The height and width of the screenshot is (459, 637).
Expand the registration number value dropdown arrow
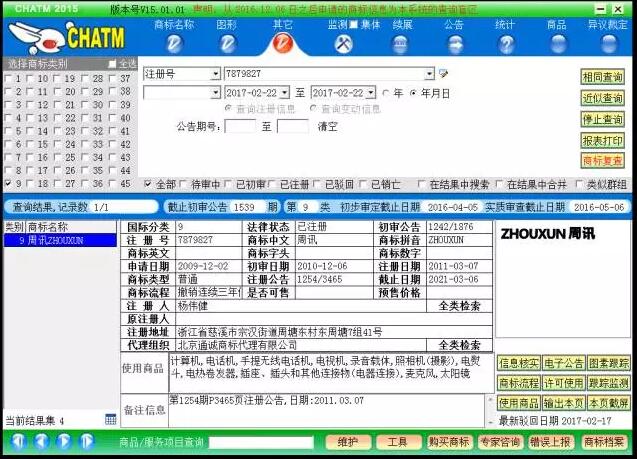430,74
